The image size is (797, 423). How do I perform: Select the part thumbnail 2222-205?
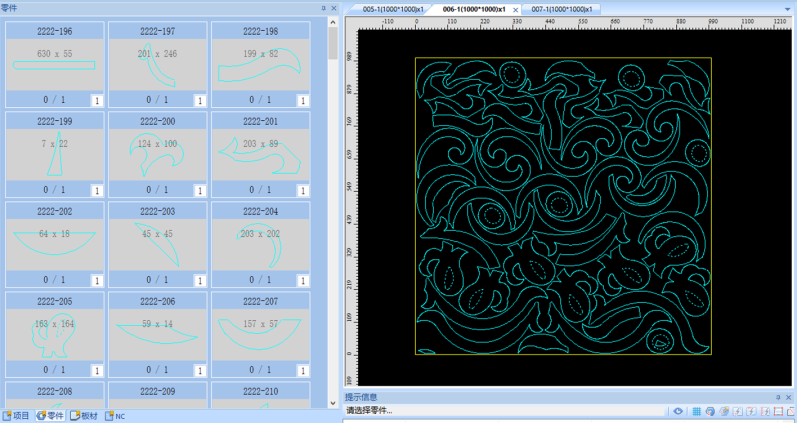[x=55, y=335]
